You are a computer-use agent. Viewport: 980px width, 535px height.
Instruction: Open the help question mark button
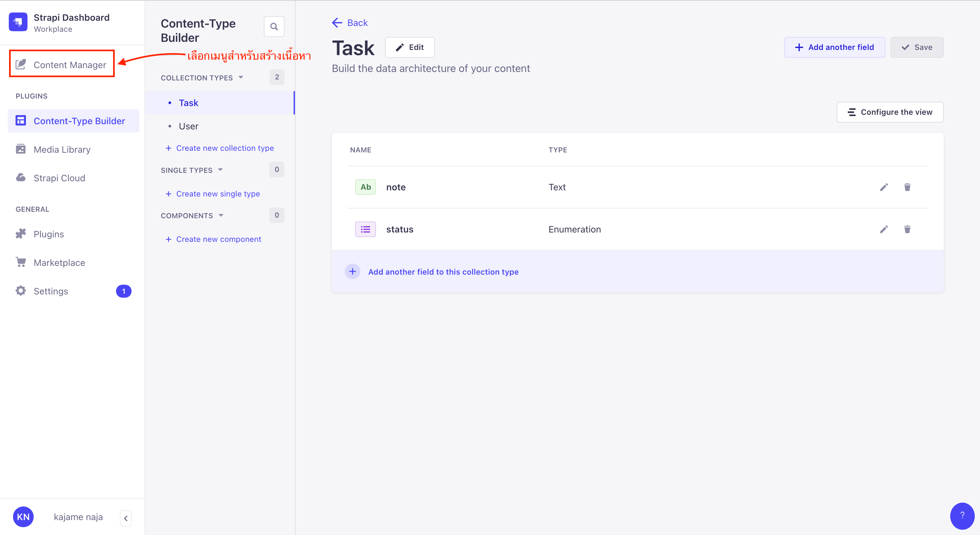(x=962, y=516)
